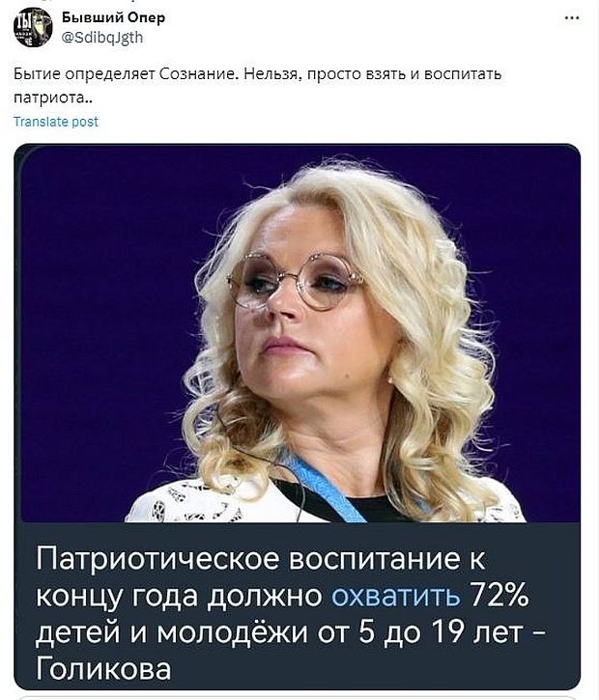This screenshot has height=700, width=599.
Task: Click the dark caption panel under the photo
Action: tap(297, 606)
